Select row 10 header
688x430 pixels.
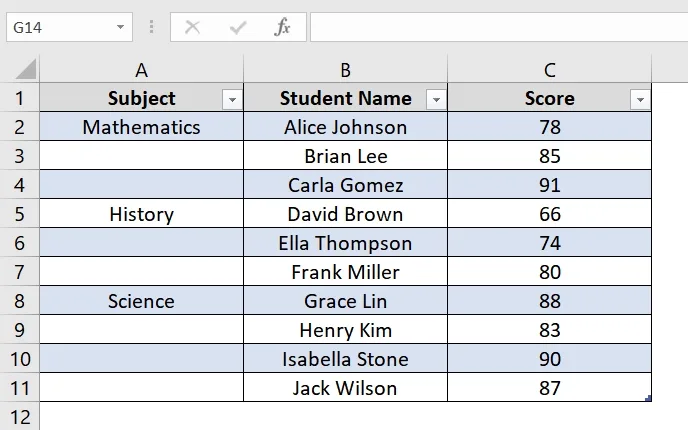pyautogui.click(x=19, y=358)
